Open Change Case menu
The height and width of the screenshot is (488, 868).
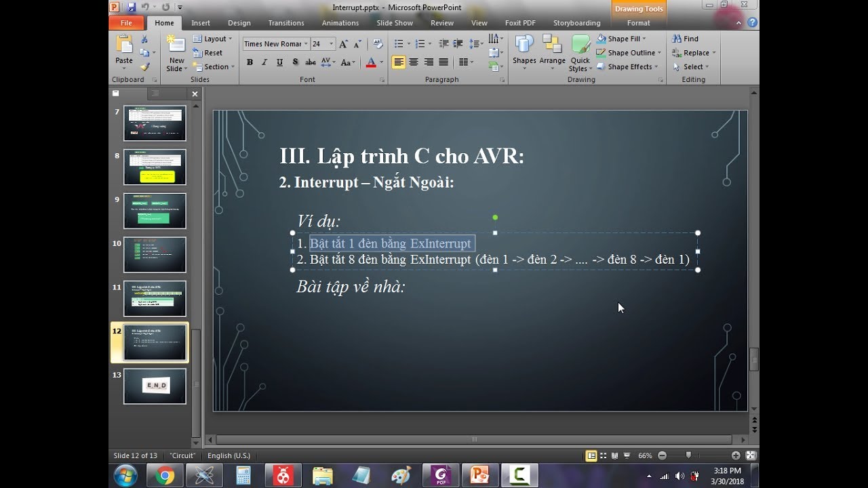coord(348,62)
